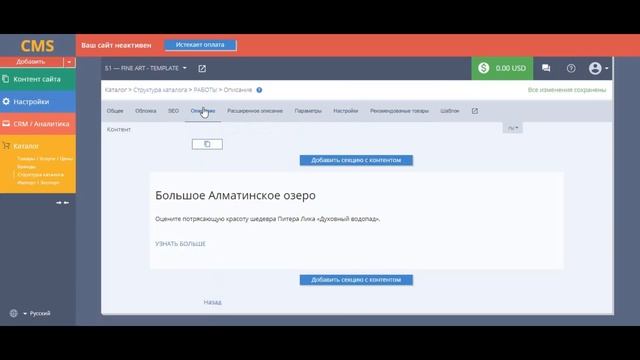This screenshot has width=640, height=360.
Task: Open the S1 — FINE ART - TEMPLATE site selector
Action: [146, 68]
